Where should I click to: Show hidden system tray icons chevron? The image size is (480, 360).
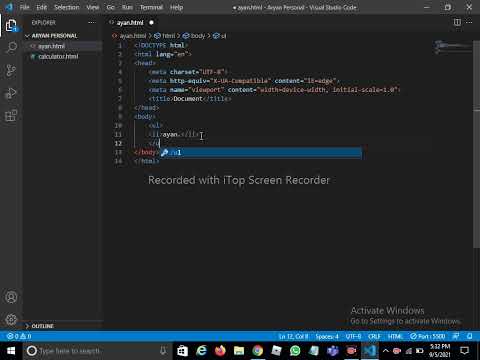[386, 351]
